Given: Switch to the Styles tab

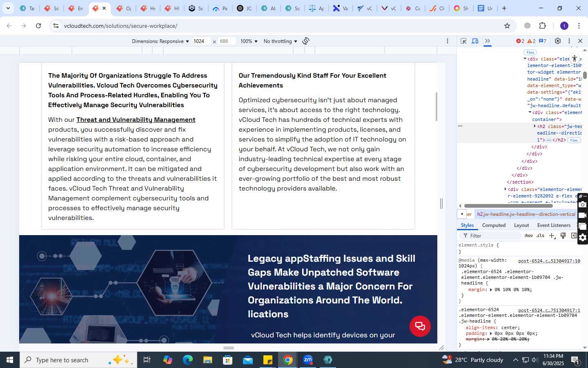Looking at the screenshot, I should pos(467,225).
